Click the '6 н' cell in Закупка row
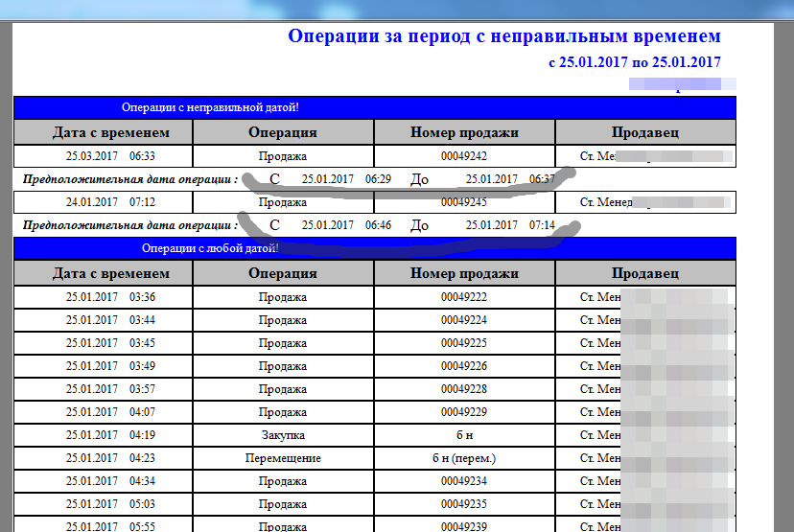 click(464, 435)
